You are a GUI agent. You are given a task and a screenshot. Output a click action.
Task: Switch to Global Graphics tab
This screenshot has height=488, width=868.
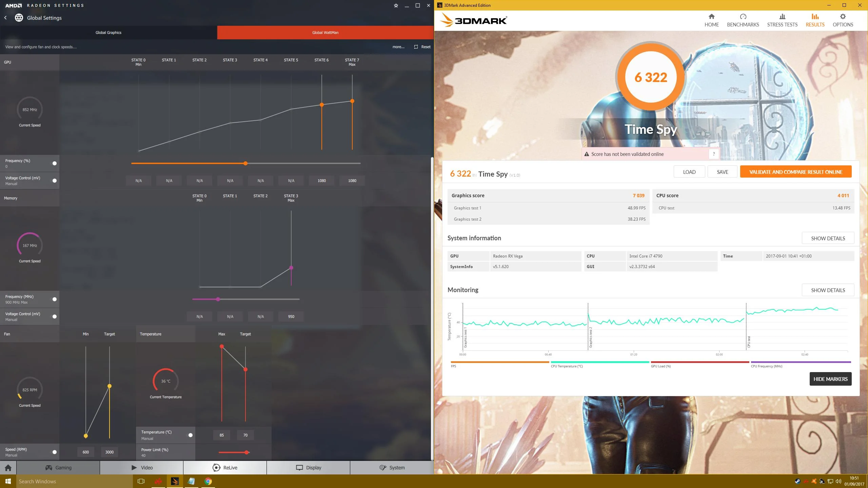pos(108,33)
